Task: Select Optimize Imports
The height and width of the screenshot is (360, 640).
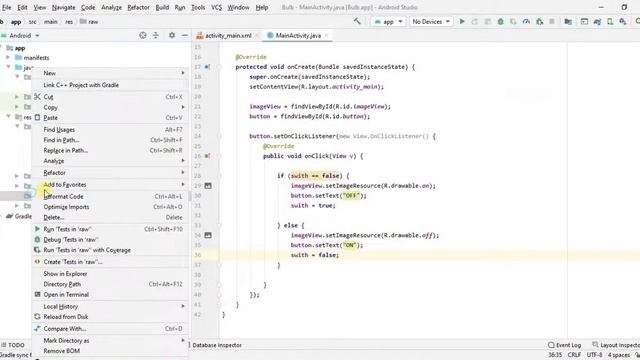Action: click(110, 207)
